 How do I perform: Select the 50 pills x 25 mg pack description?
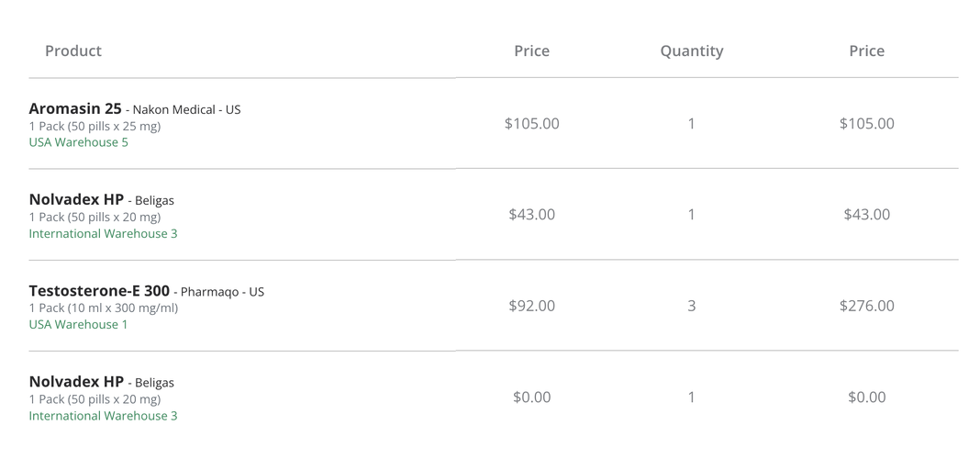95,126
